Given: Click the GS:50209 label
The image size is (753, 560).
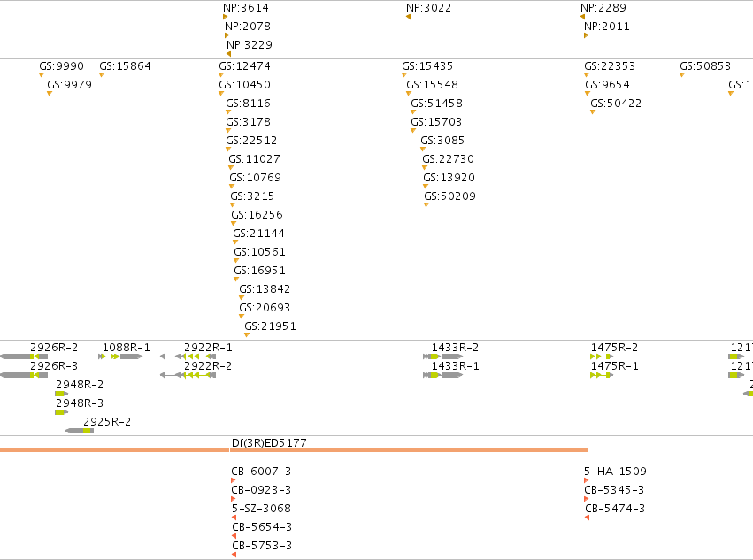Looking at the screenshot, I should point(450,196).
